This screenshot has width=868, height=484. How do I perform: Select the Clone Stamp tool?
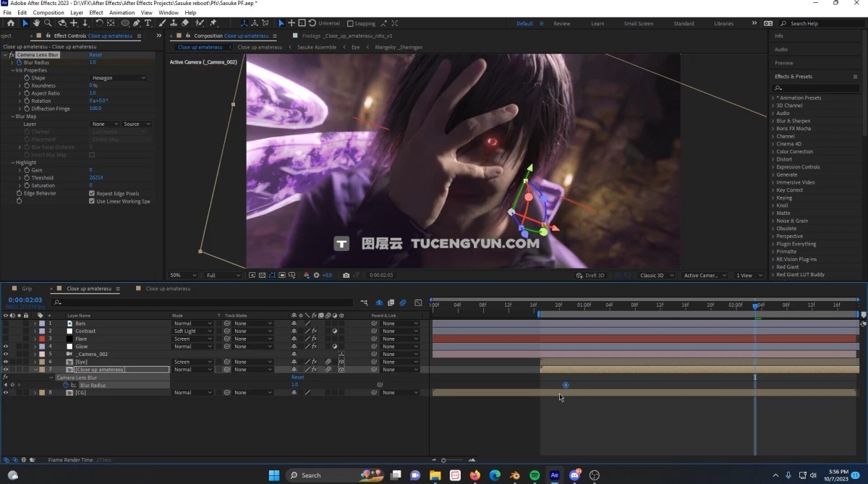(x=174, y=23)
